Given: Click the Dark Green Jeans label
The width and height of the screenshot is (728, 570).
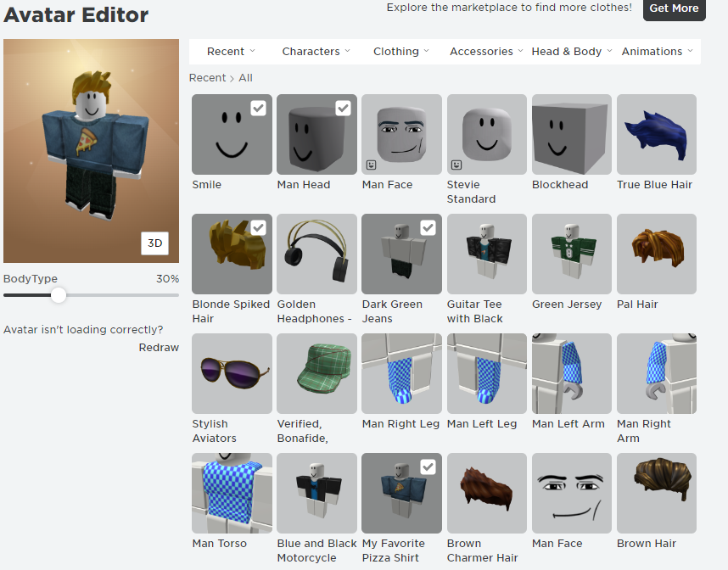Looking at the screenshot, I should tap(392, 311).
